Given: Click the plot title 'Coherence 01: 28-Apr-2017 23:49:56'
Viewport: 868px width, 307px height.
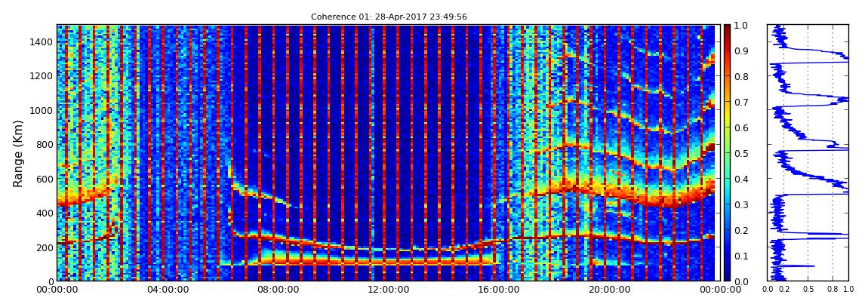Looking at the screenshot, I should [389, 17].
